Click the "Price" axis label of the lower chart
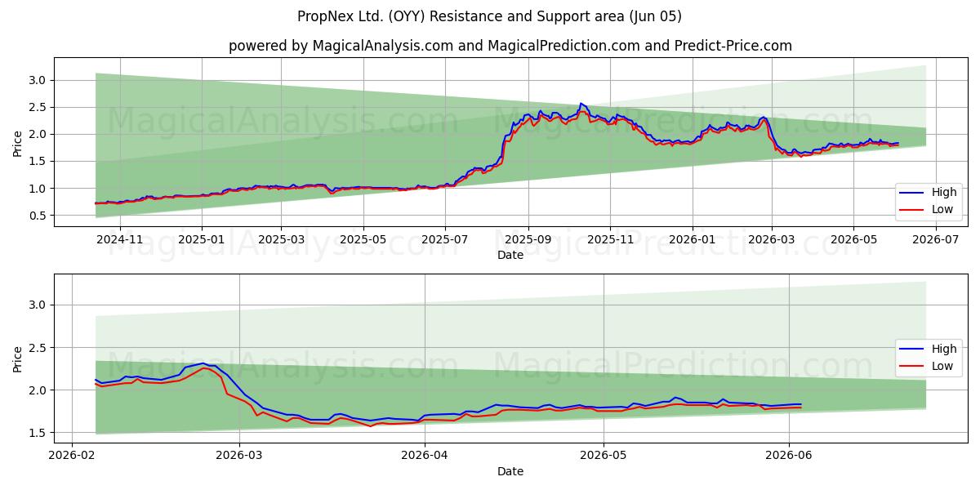Screen dimensions: 980x490 pos(18,358)
